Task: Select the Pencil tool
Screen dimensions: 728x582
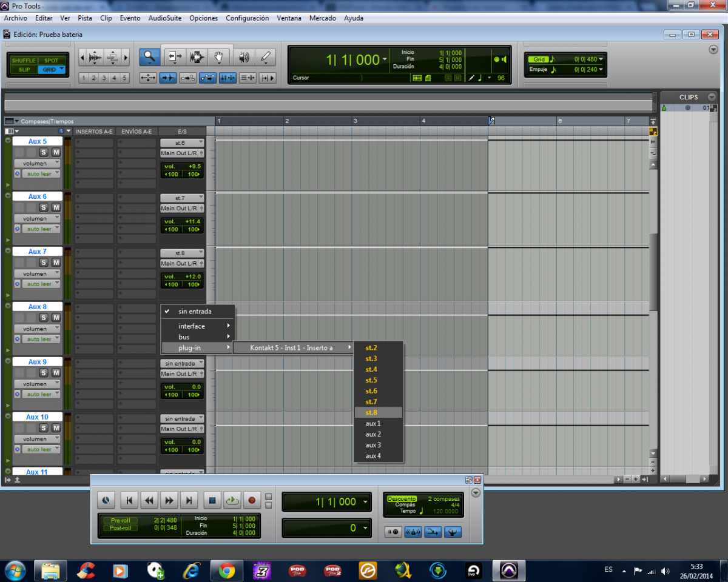Action: point(266,58)
